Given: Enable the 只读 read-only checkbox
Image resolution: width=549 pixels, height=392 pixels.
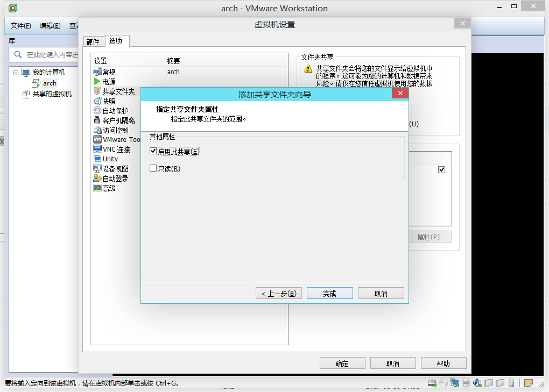Looking at the screenshot, I should point(153,168).
